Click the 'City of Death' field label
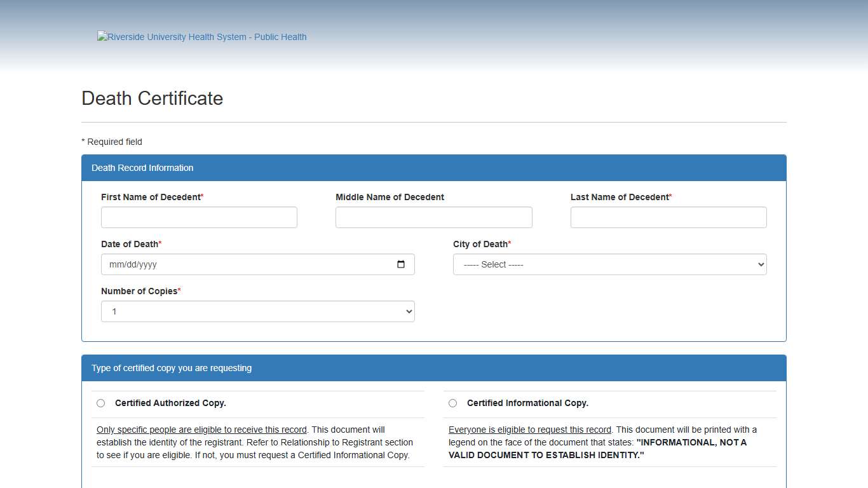 point(480,244)
